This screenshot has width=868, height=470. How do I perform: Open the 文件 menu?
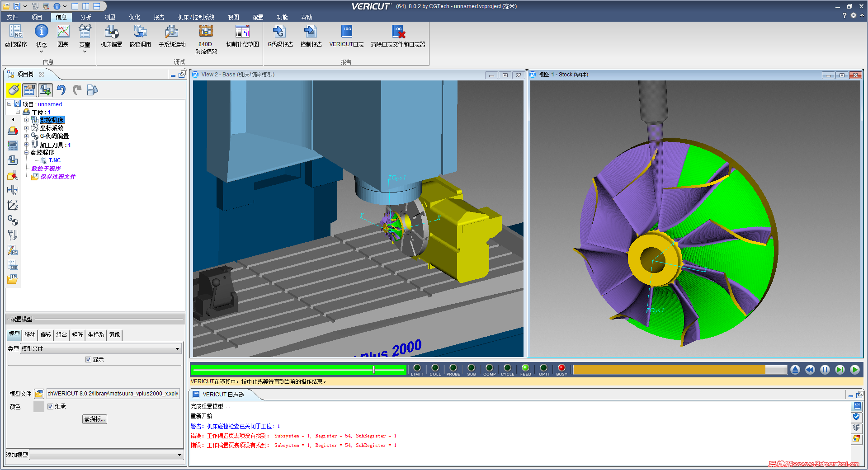tap(13, 17)
